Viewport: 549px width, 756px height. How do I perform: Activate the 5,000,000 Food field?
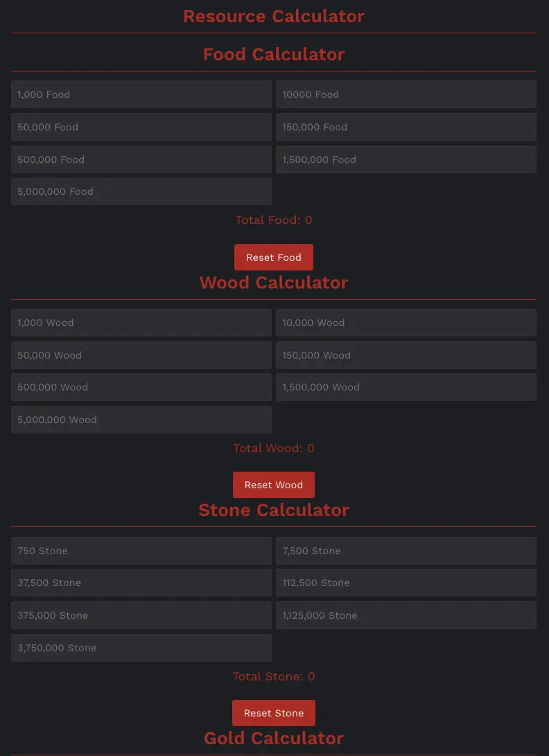coord(141,191)
